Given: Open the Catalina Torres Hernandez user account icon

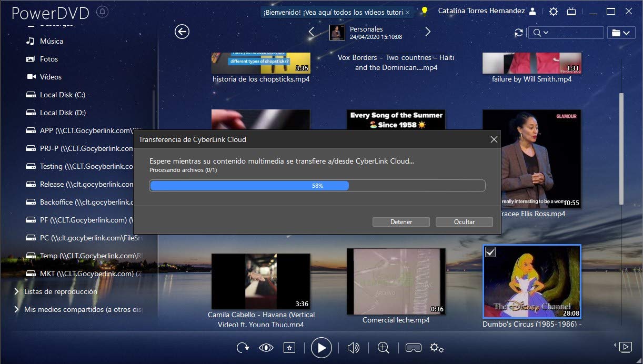Looking at the screenshot, I should [x=533, y=11].
